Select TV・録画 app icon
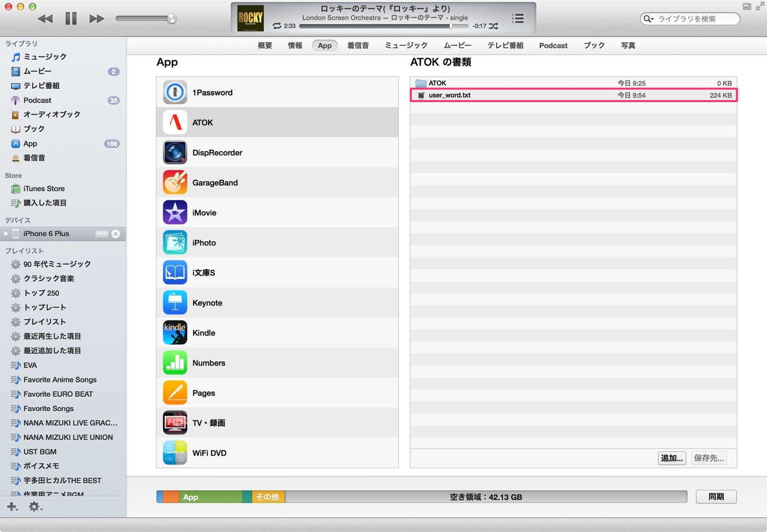 (175, 422)
